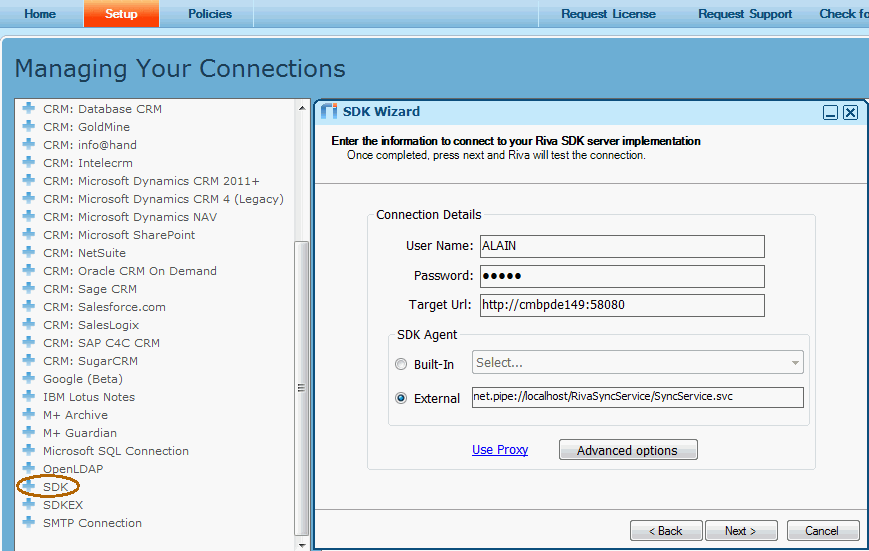
Task: Click the plus icon next to OpenLDAP
Action: pyautogui.click(x=29, y=469)
